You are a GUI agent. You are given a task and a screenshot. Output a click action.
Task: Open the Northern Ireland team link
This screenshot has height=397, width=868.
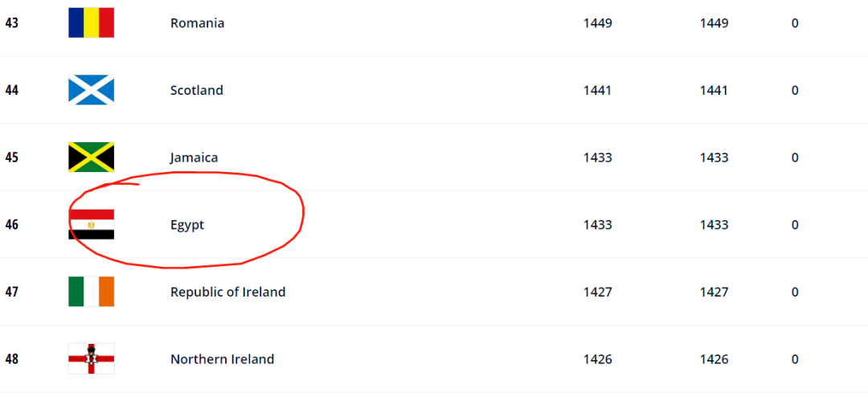click(x=222, y=359)
